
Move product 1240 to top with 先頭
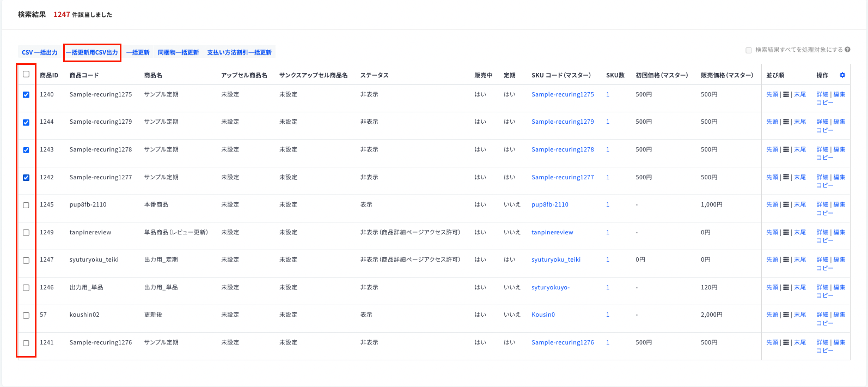(x=772, y=94)
